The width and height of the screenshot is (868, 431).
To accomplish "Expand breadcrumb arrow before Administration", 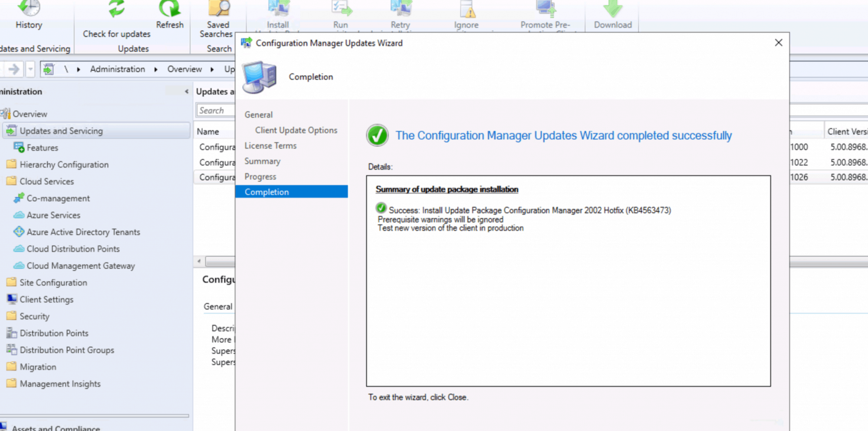I will click(79, 69).
